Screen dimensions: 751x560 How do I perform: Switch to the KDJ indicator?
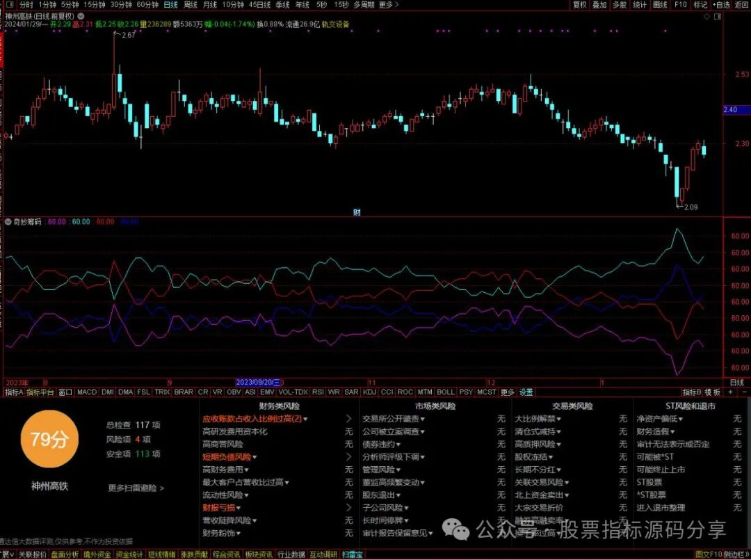tap(369, 392)
